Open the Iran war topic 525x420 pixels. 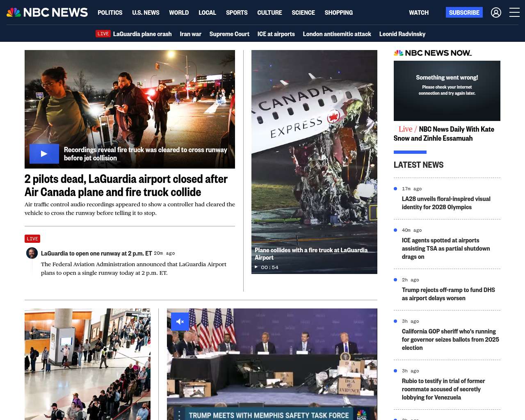coord(190,34)
